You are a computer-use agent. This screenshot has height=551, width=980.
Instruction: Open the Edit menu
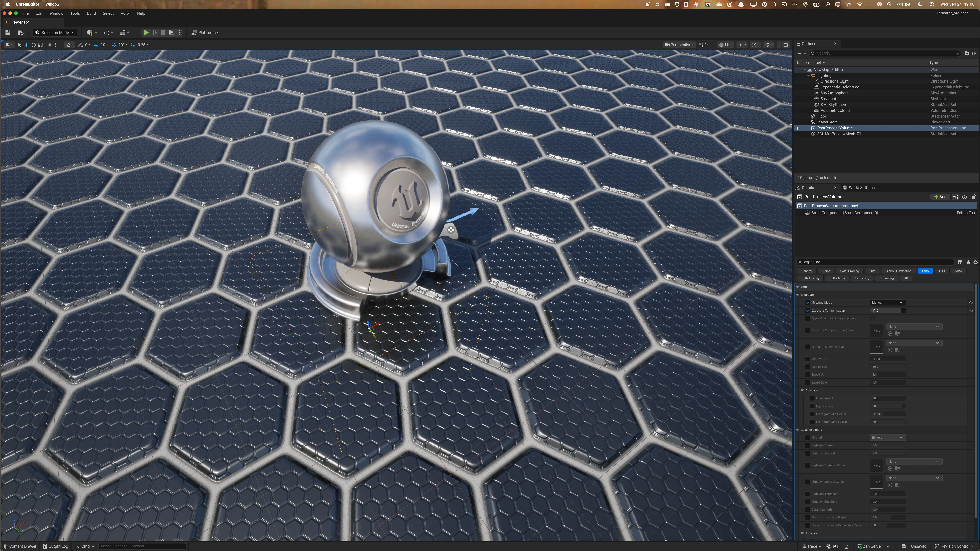tap(39, 13)
